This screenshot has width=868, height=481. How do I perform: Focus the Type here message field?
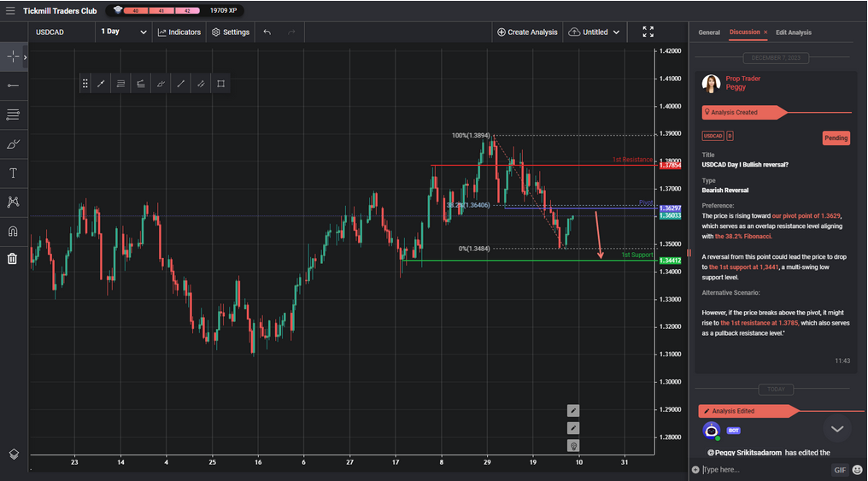coord(765,470)
